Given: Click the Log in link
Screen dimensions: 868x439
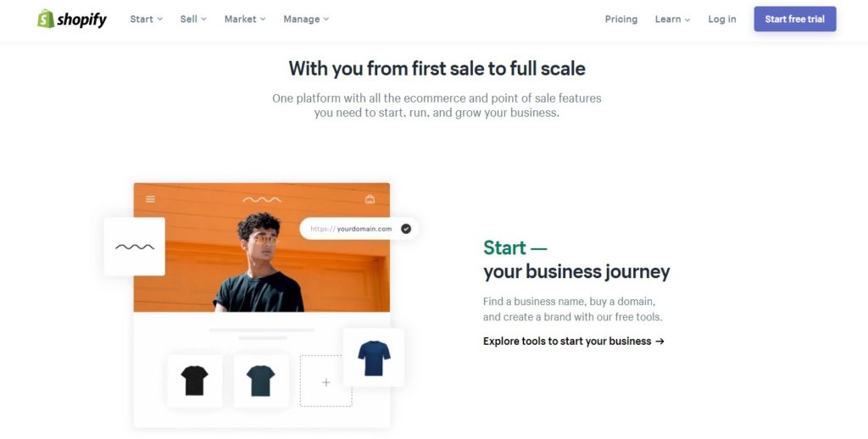Looking at the screenshot, I should 722,19.
